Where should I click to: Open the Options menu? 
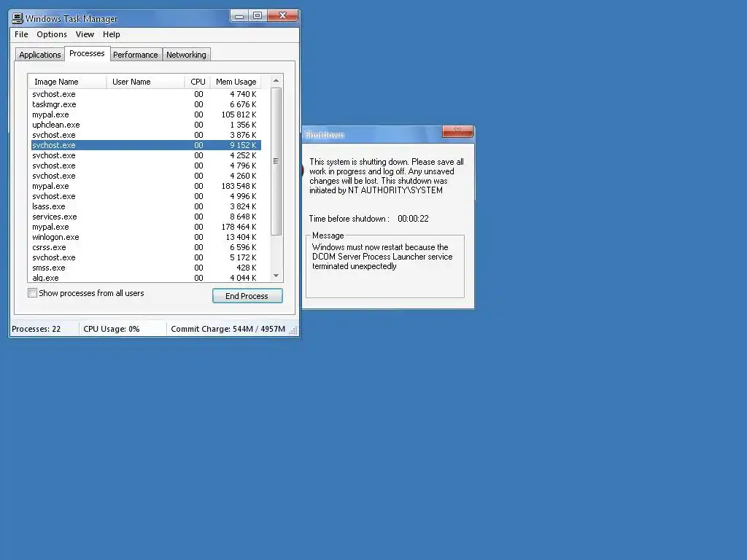[52, 34]
